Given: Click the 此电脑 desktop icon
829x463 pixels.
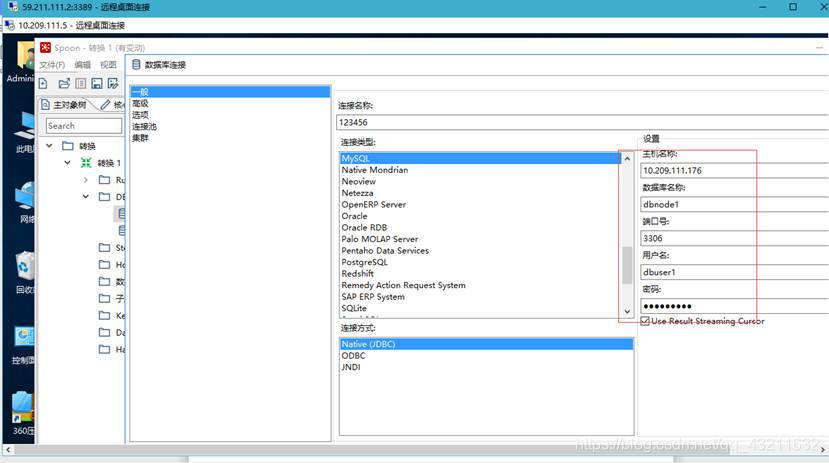Looking at the screenshot, I should coord(25,126).
